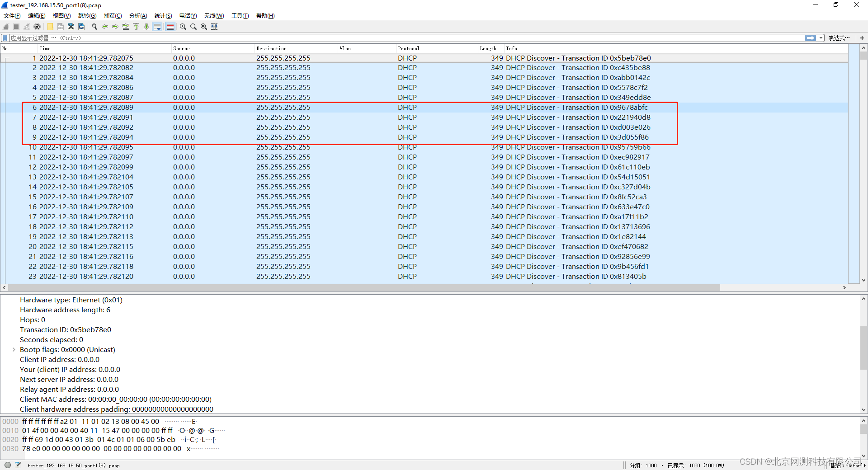This screenshot has height=470, width=868.
Task: Click in the display filter input field
Action: [407, 38]
